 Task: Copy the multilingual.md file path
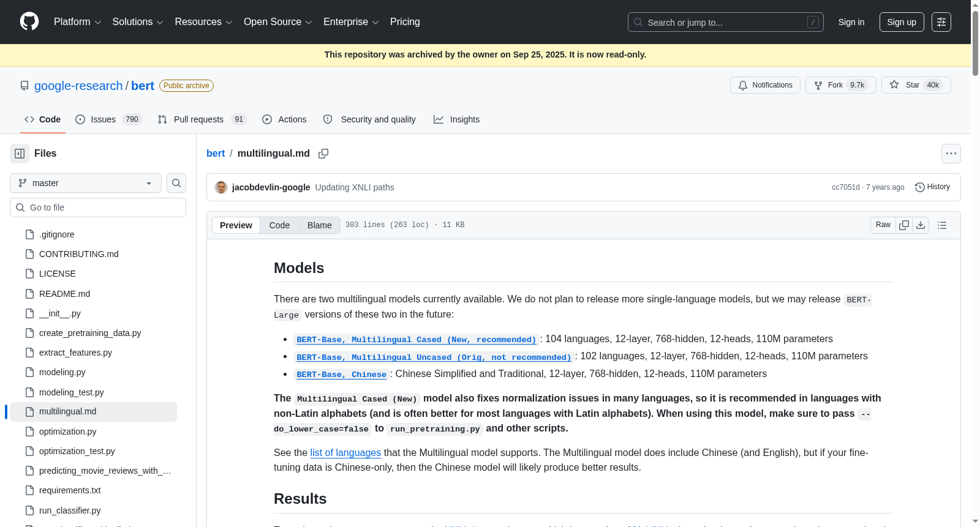[323, 154]
